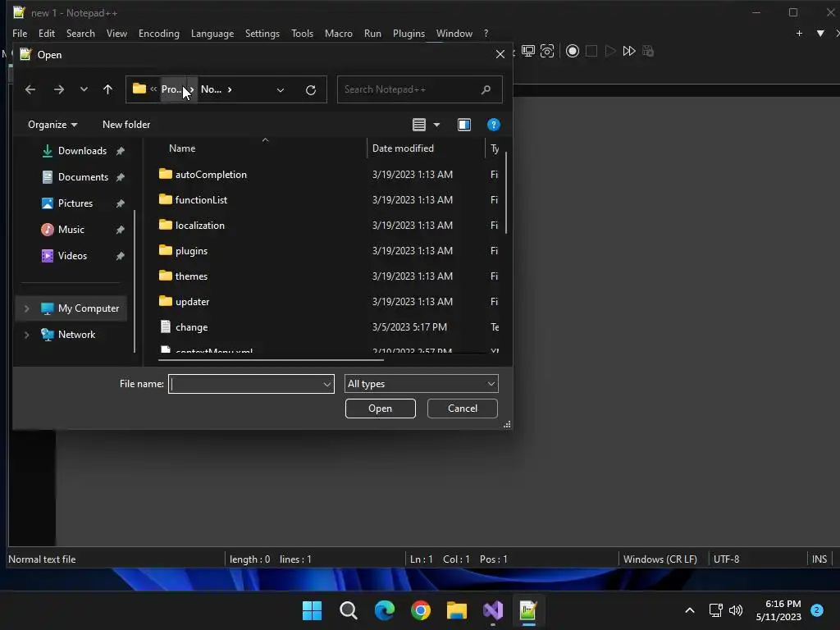Open the Plugins menu in Notepad++
The image size is (840, 630).
click(x=409, y=33)
